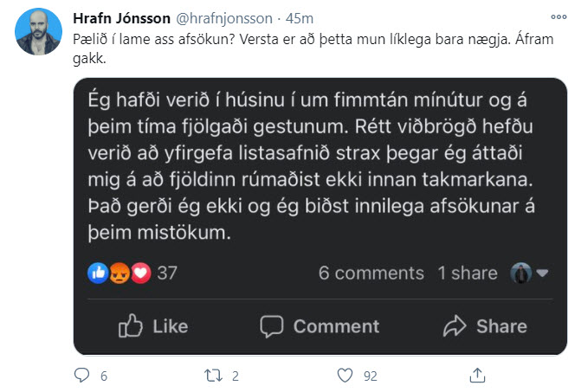The image size is (581, 392).
Task: Like the tweet with the heart icon
Action: (x=345, y=376)
